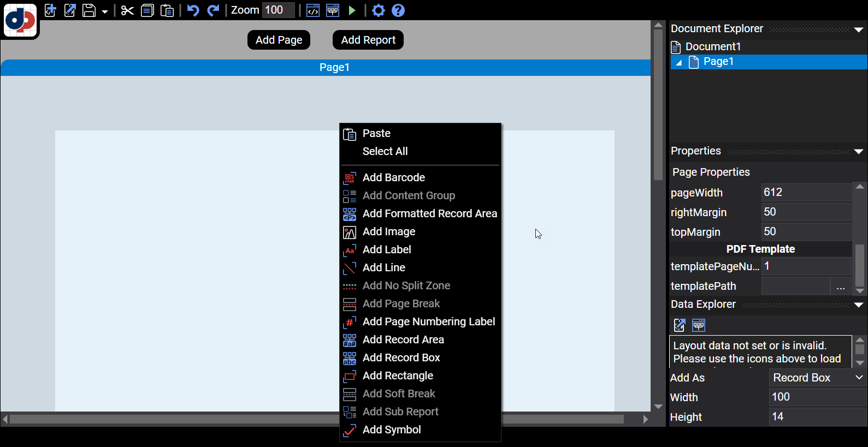Click the redo arrow icon

pyautogui.click(x=213, y=10)
